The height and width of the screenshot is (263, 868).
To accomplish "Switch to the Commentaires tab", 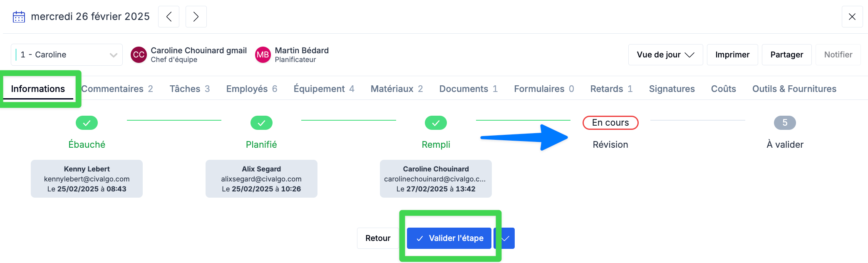I will pyautogui.click(x=117, y=89).
